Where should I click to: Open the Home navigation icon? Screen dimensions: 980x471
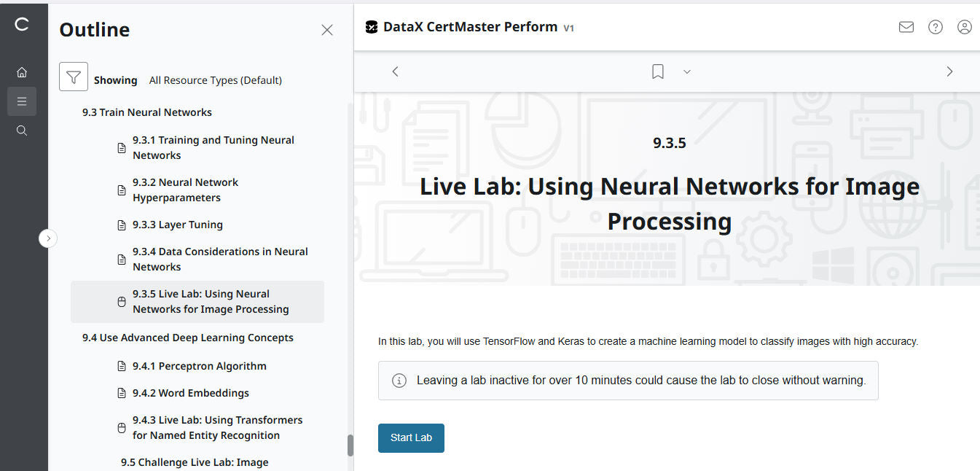pos(22,71)
